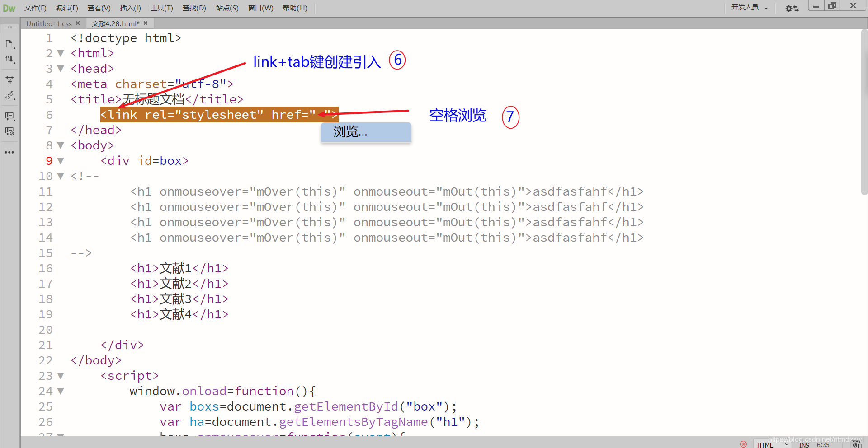Open 工具(T) menu
This screenshot has height=448, width=868.
(162, 8)
